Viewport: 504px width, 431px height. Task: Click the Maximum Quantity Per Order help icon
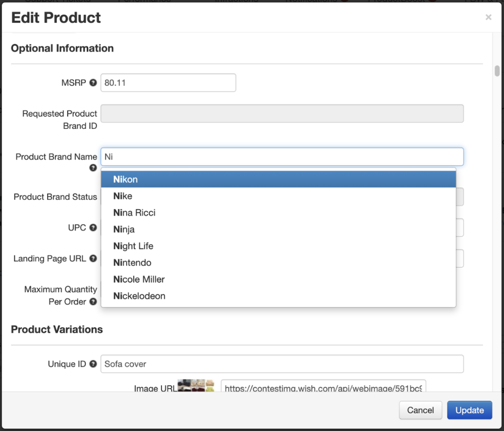pos(93,302)
